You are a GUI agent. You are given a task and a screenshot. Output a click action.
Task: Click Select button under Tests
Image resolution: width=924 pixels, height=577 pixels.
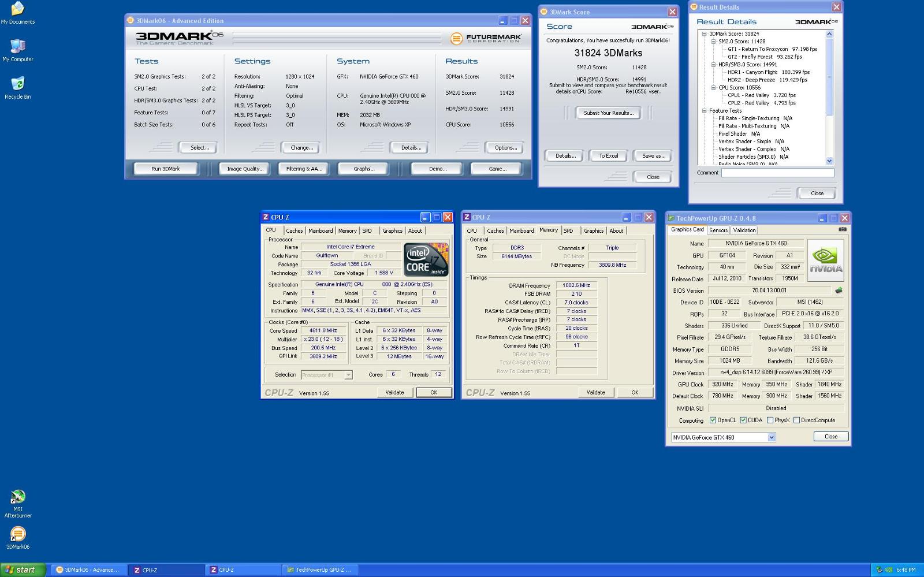tap(199, 147)
